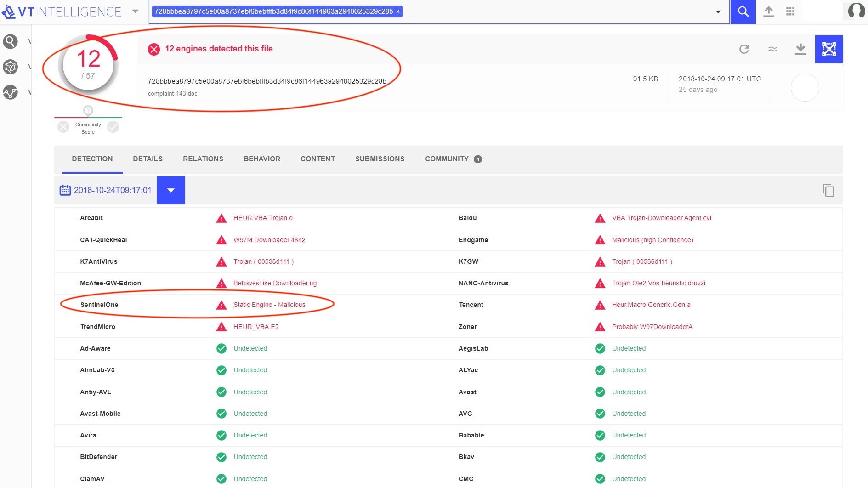Click the complaint-143.doc filename
Screen dimensions: 868x488
coord(173,94)
